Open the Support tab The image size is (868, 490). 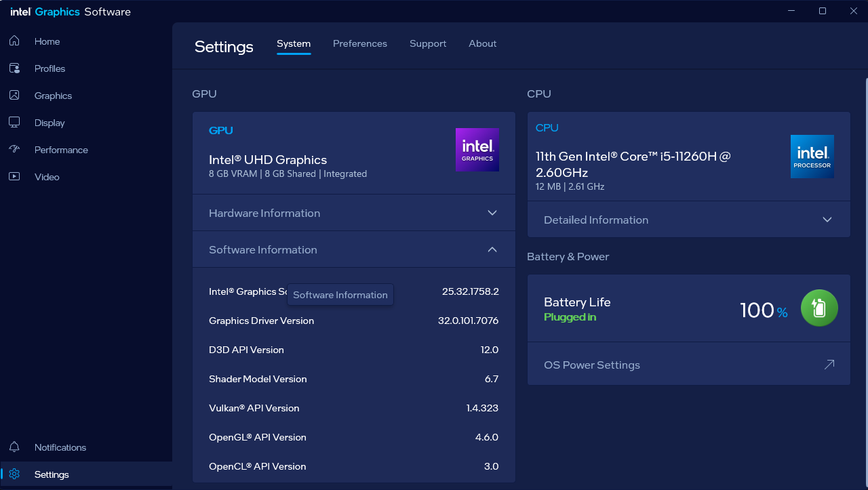click(427, 43)
